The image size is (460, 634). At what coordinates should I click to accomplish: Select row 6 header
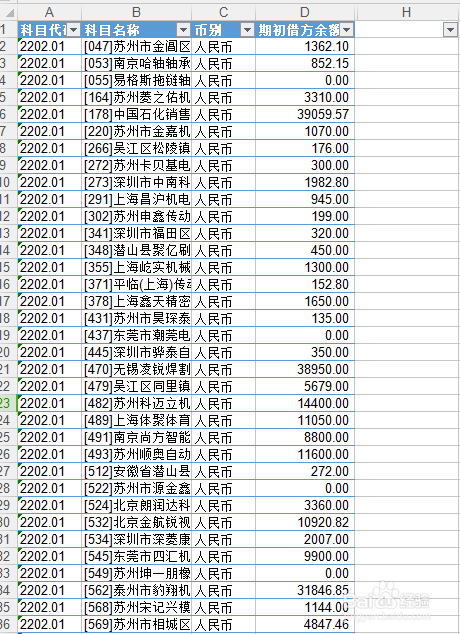pyautogui.click(x=8, y=114)
